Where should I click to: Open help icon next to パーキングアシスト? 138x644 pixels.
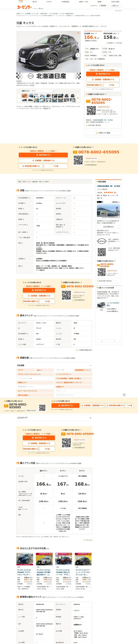coord(31,378)
